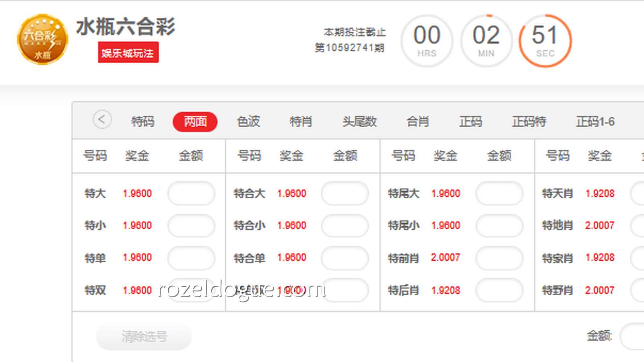Click the 水瓶六合彩 title text

click(126, 27)
